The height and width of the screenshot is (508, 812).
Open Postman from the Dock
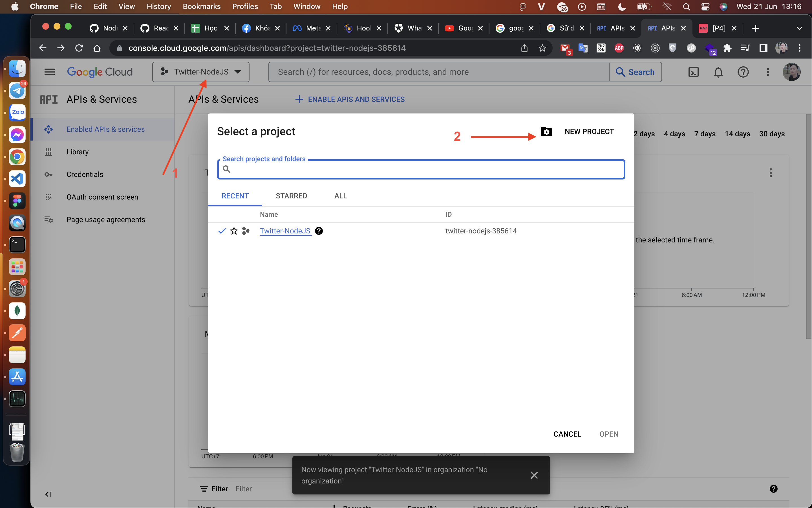(x=17, y=333)
